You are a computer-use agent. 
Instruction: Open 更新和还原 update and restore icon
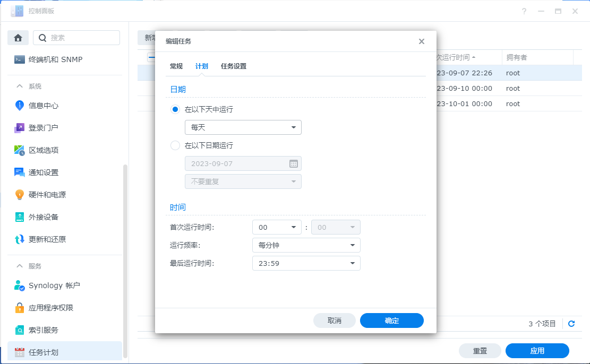(20, 239)
